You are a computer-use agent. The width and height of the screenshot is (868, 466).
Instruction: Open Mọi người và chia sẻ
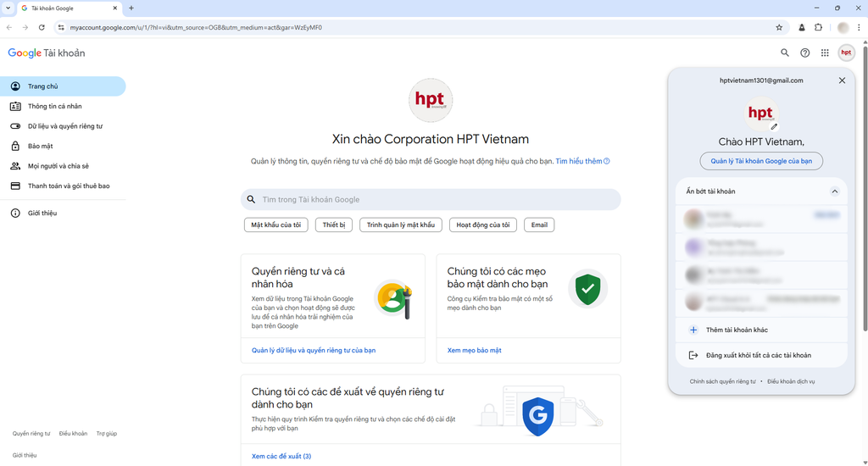pos(63,166)
